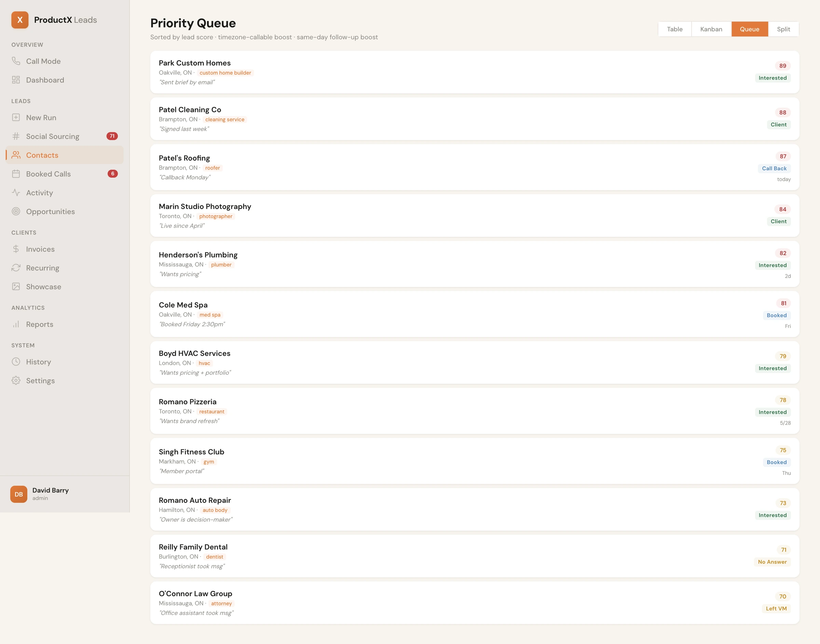Click the Booked Calls 6 badge
The width and height of the screenshot is (820, 644).
coord(113,174)
